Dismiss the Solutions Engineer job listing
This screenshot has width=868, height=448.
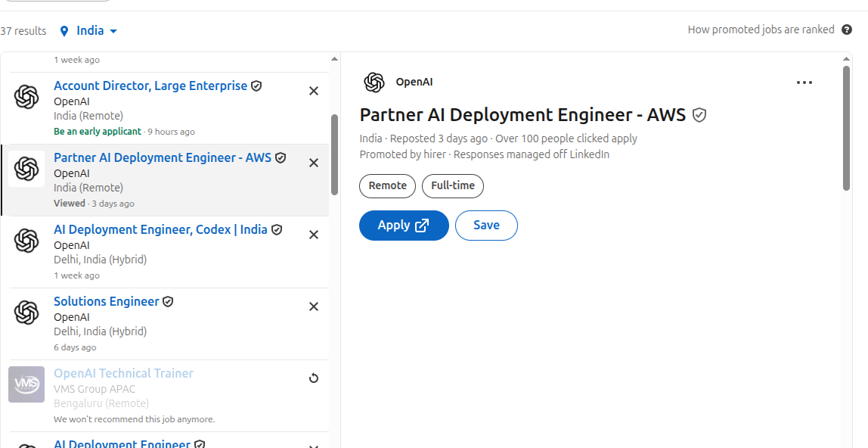point(313,306)
